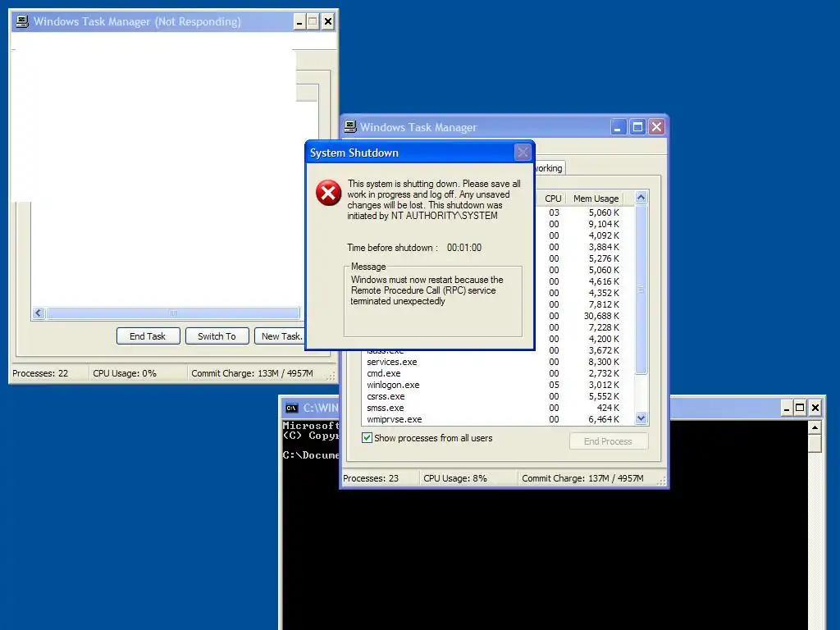Click the New Task button
The height and width of the screenshot is (630, 840).
[280, 336]
